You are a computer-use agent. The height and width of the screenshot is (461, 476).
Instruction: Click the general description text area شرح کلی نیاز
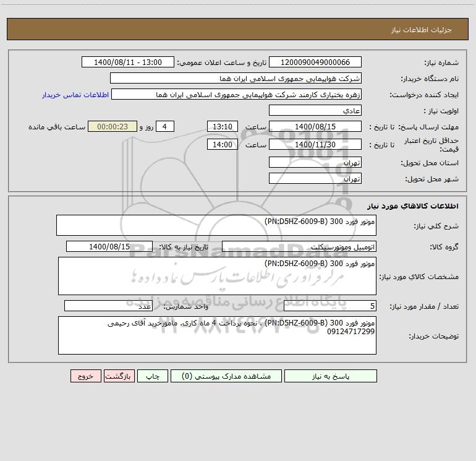pos(216,225)
